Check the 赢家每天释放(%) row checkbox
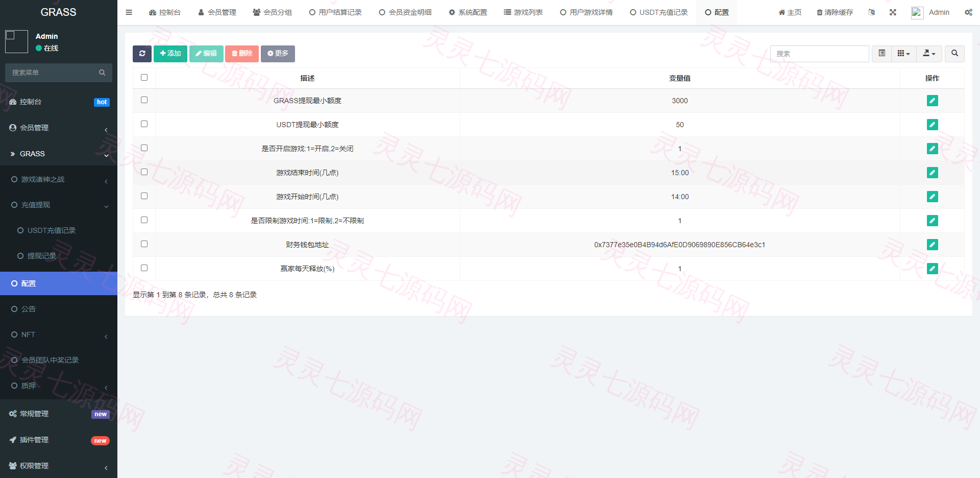This screenshot has height=478, width=980. tap(144, 268)
